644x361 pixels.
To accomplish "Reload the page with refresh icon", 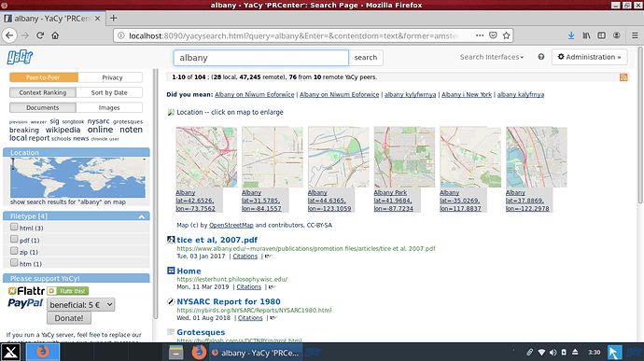I will click(40, 35).
